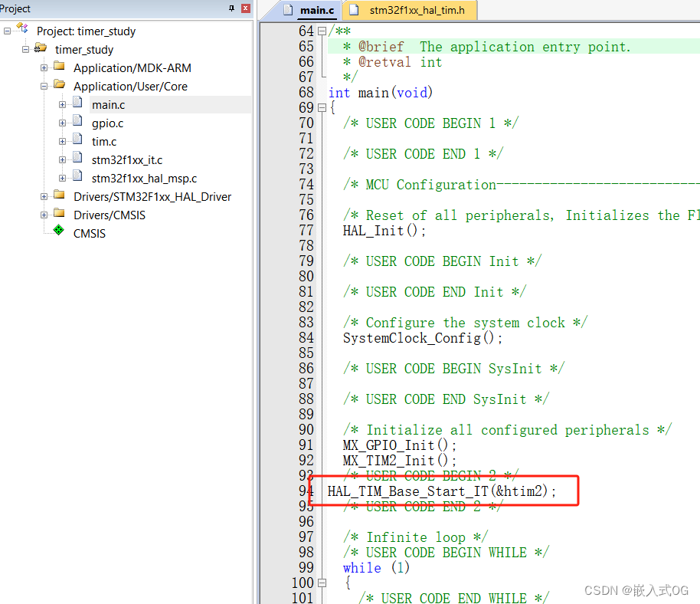Click the MX_GPIO_Init(); code line
The width and height of the screenshot is (700, 604).
(x=400, y=445)
